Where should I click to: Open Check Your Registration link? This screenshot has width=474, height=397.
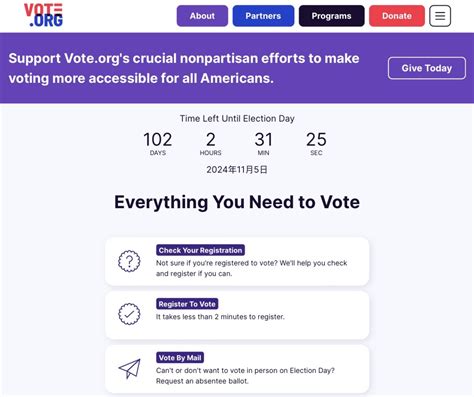click(200, 250)
